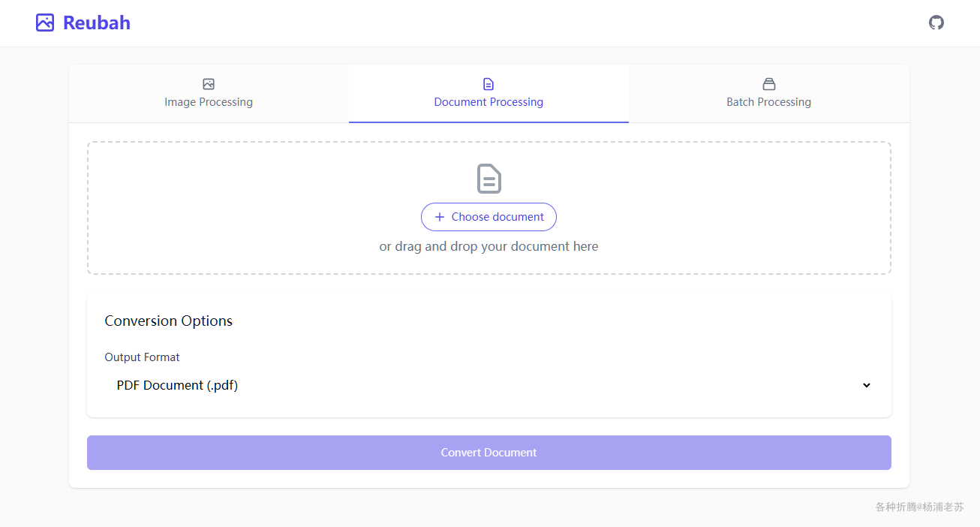Click the Output Format label
980x527 pixels.
[142, 357]
